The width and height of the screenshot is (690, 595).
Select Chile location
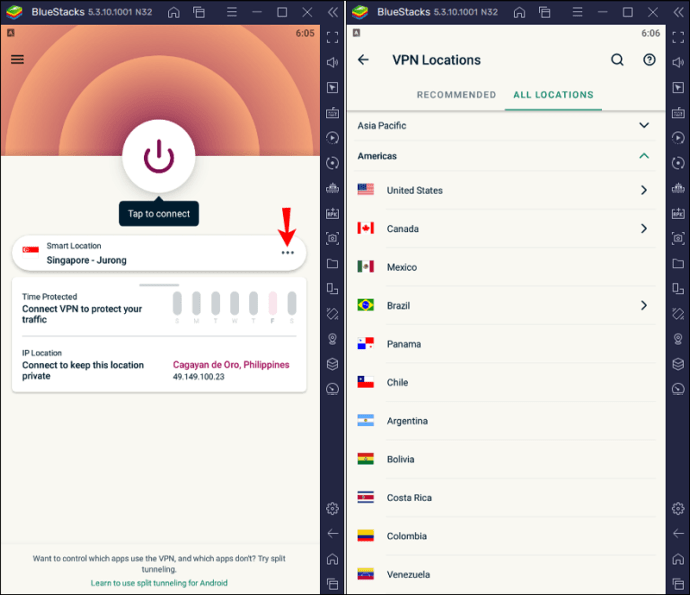(x=504, y=382)
